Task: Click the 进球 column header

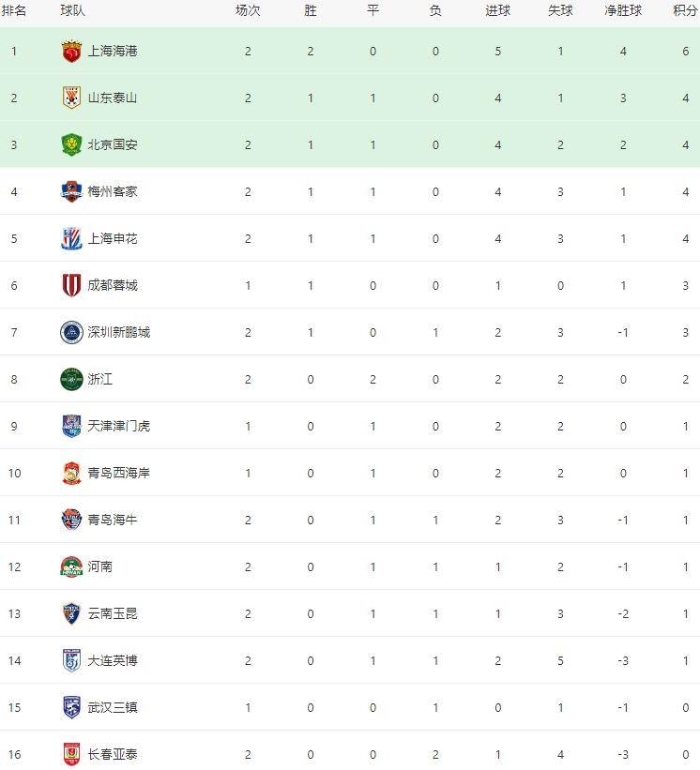Action: tap(497, 11)
